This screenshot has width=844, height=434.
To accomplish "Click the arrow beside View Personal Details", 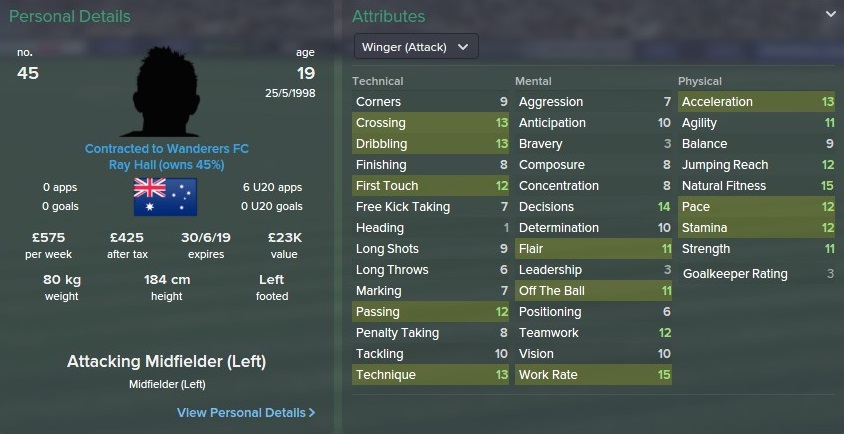I will [x=312, y=412].
